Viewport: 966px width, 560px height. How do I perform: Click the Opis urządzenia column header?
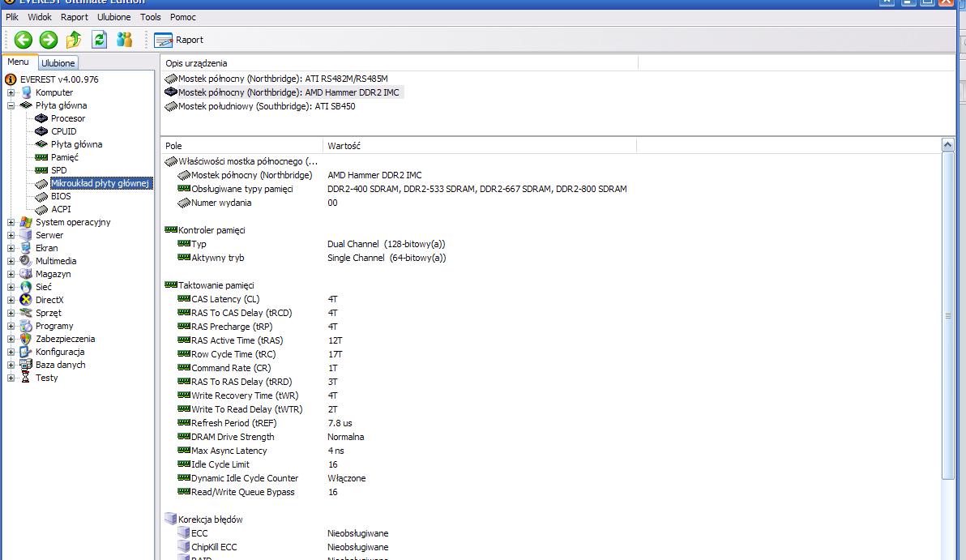pyautogui.click(x=400, y=63)
